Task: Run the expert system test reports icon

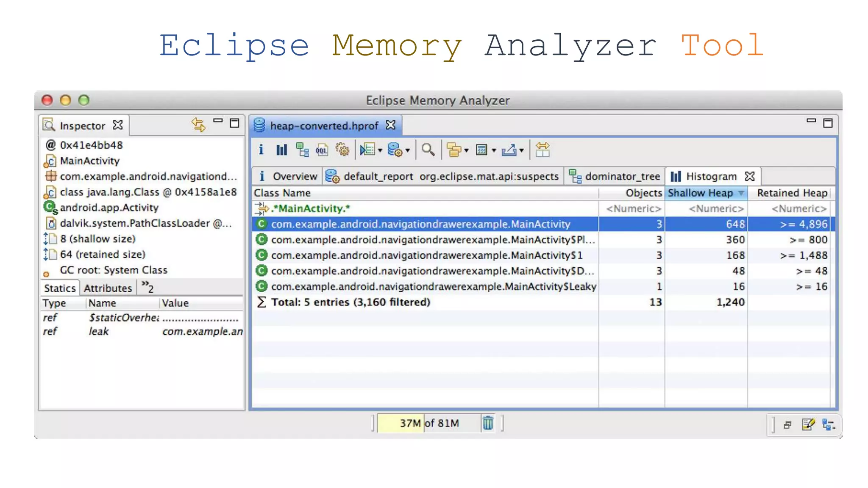Action: click(367, 150)
